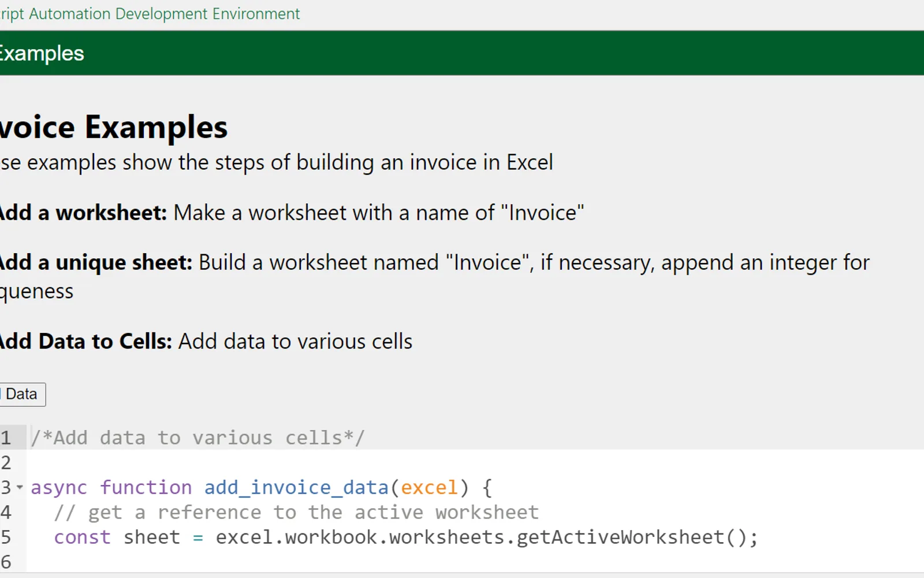Click text 'Make a worksheet with a name of "Invoice"'
This screenshot has height=578, width=924.
(x=379, y=213)
